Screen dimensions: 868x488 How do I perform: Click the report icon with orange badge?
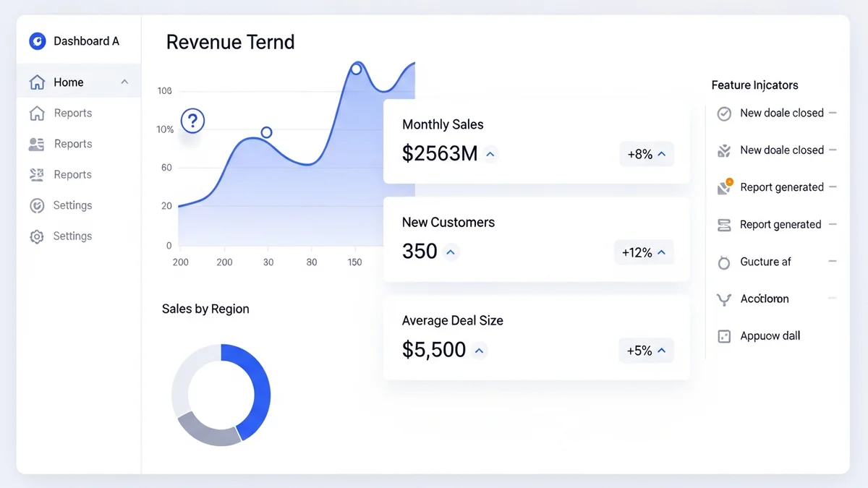pyautogui.click(x=724, y=187)
